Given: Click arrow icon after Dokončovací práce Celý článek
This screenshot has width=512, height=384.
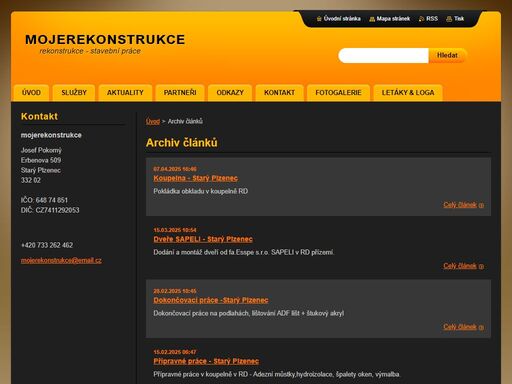Looking at the screenshot, I should pyautogui.click(x=481, y=327).
